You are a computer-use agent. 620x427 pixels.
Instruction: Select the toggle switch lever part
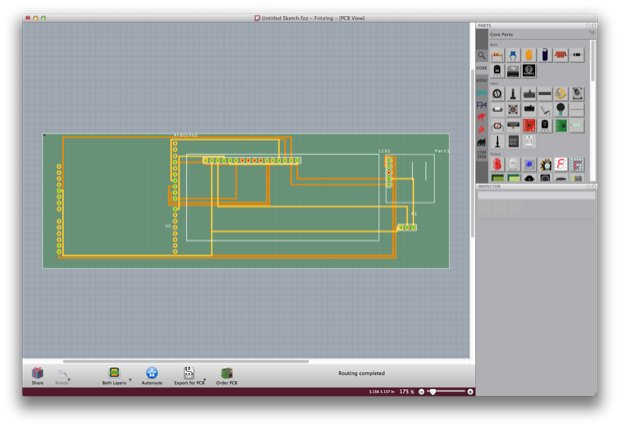(513, 94)
